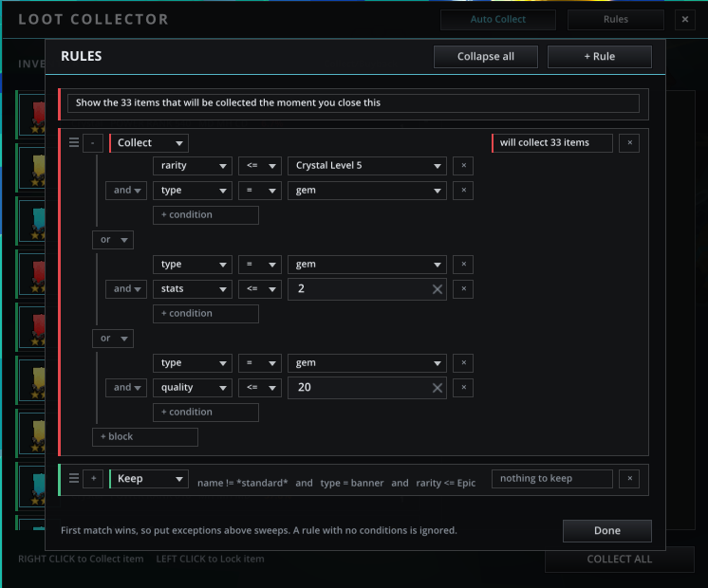The height and width of the screenshot is (588, 708).
Task: Remove the rarity <= Crystal Level 5 condition
Action: click(x=463, y=166)
